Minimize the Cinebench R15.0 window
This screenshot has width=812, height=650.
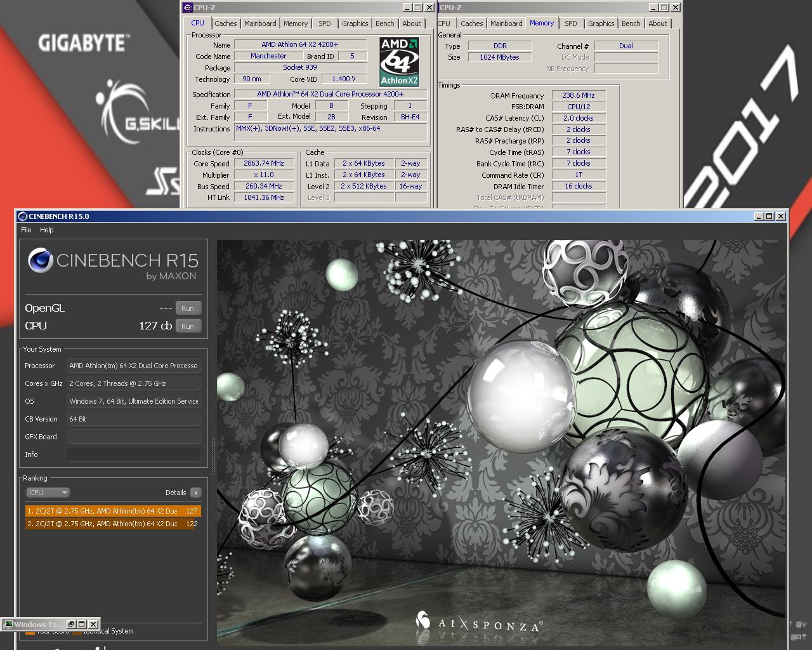coord(759,216)
